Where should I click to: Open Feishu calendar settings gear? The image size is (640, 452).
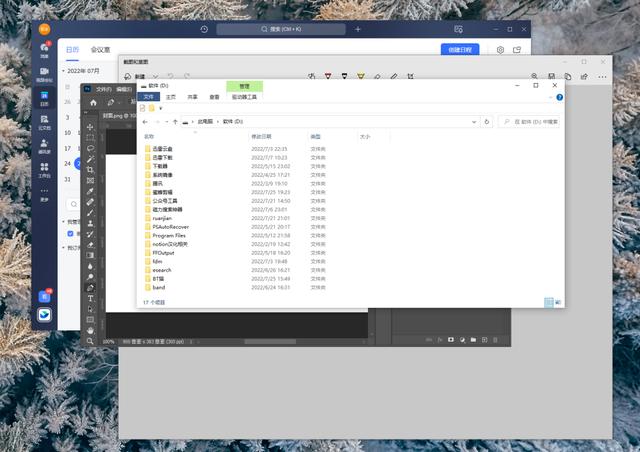[500, 50]
